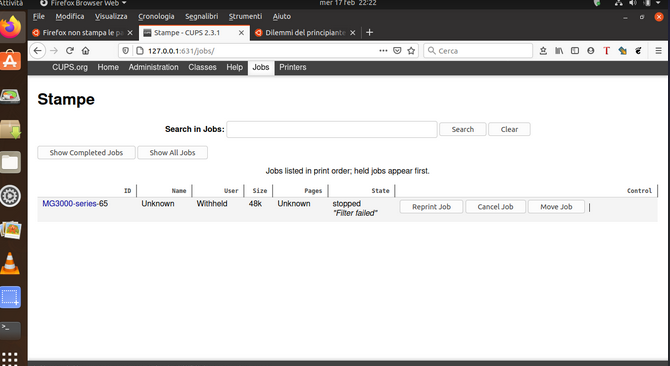
Task: Bookmark this page with the star icon
Action: coord(411,51)
